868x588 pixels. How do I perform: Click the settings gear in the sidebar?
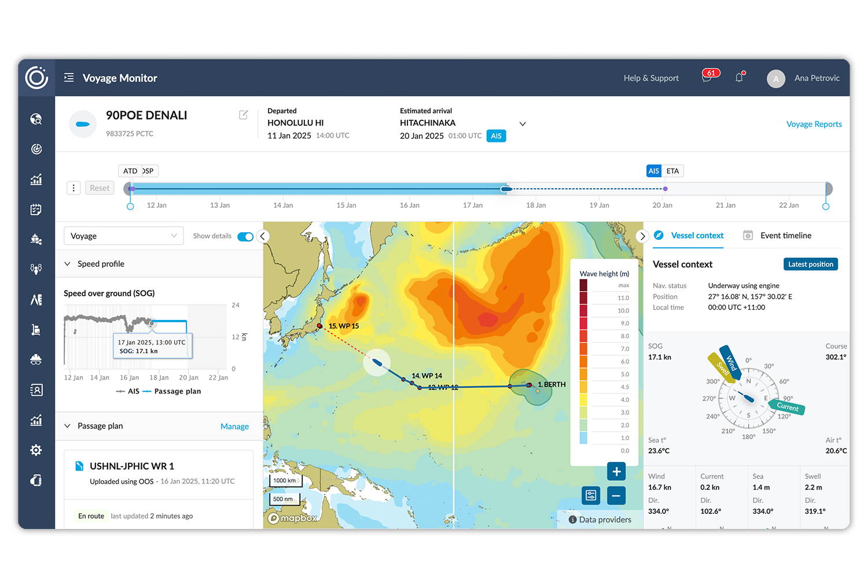(x=36, y=450)
